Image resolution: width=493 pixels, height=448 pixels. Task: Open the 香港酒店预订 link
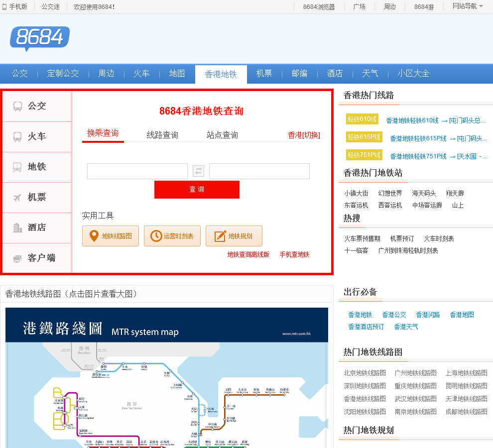pos(366,327)
